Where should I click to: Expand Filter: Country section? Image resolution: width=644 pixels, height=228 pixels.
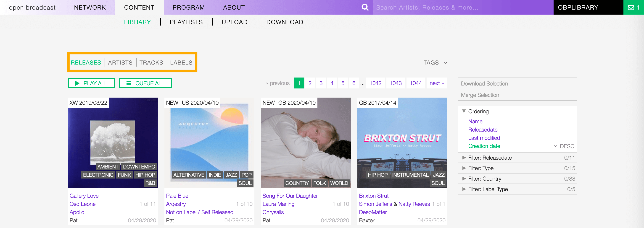[517, 179]
